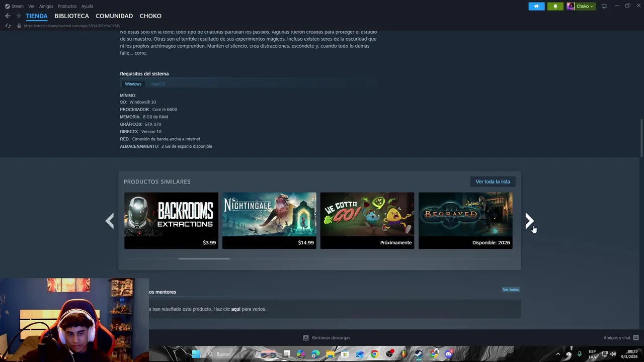Open the Nightingale game card
The image size is (644, 362).
(x=269, y=221)
